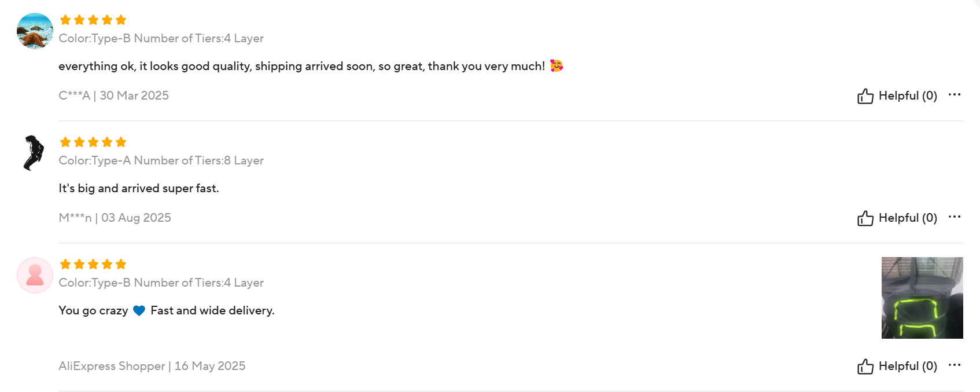Mark the 16 May 2025 review Helpful
The height and width of the screenshot is (392, 980).
(x=897, y=366)
